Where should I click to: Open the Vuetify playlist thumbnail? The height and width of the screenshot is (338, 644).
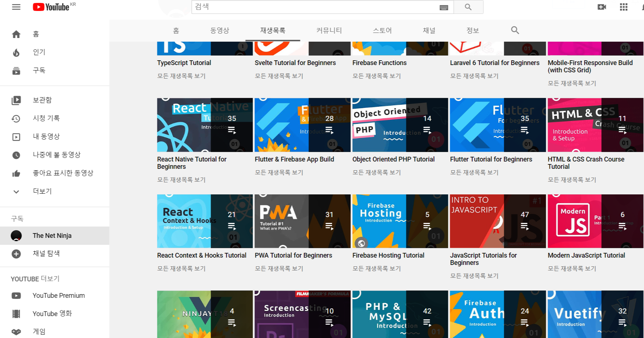(x=595, y=314)
